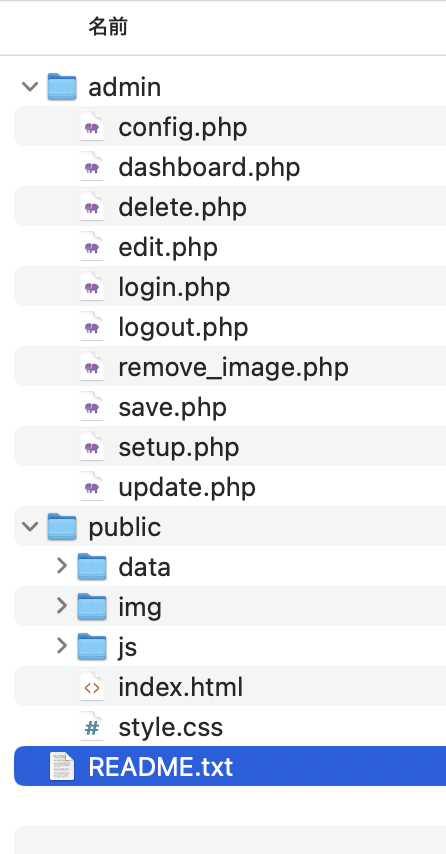Select update.php file row
This screenshot has width=446, height=854.
(230, 487)
